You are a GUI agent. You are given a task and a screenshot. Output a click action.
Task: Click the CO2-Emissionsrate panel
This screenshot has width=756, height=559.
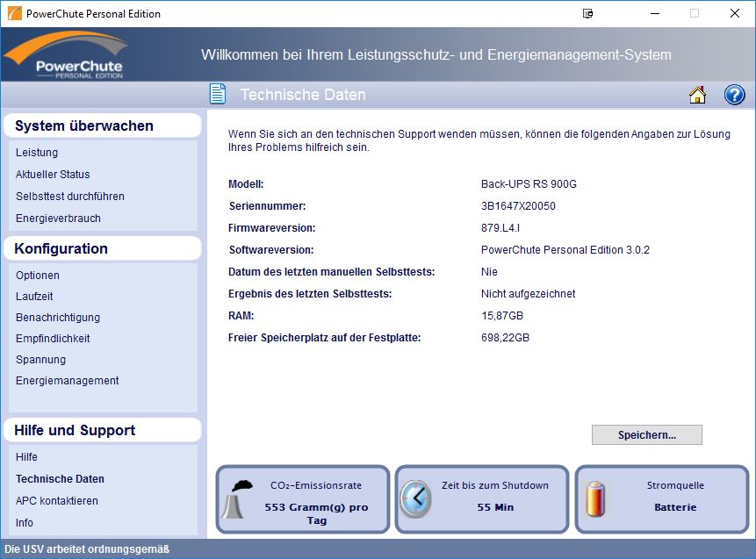tap(303, 499)
